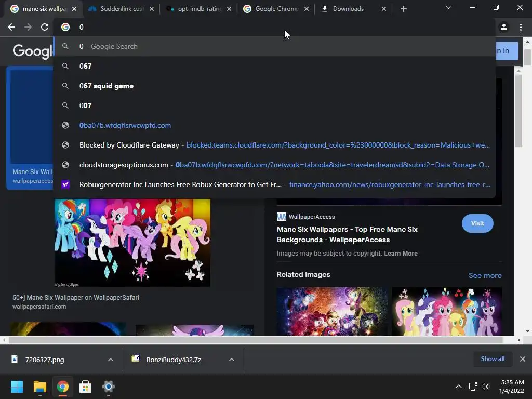Expand the tab search chevron
The height and width of the screenshot is (399, 532).
[448, 7]
